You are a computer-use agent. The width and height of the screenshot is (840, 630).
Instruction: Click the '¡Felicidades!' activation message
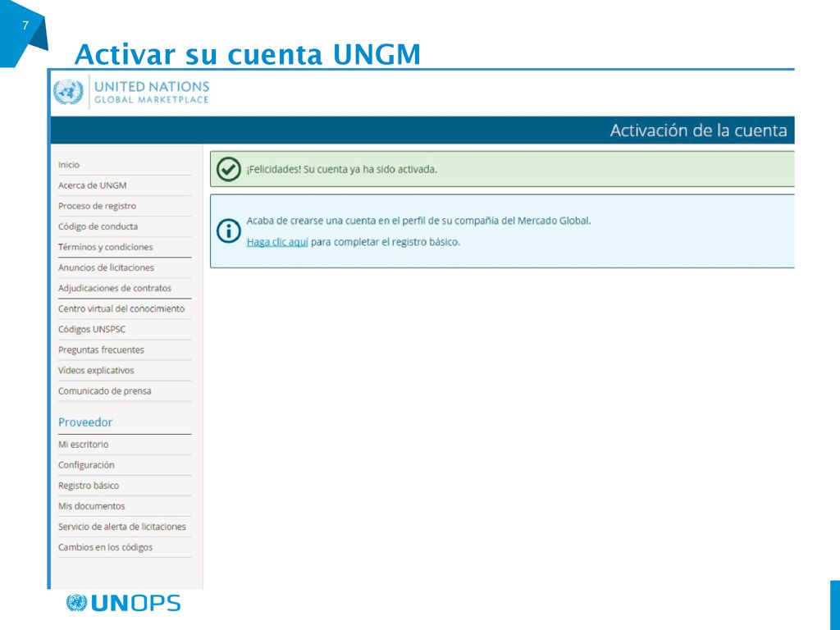[x=342, y=169]
